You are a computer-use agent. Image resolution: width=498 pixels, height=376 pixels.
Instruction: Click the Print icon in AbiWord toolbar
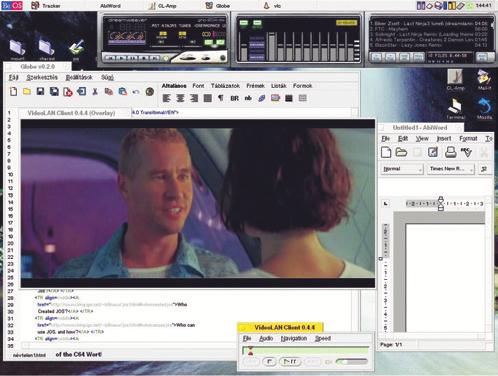[x=450, y=152]
